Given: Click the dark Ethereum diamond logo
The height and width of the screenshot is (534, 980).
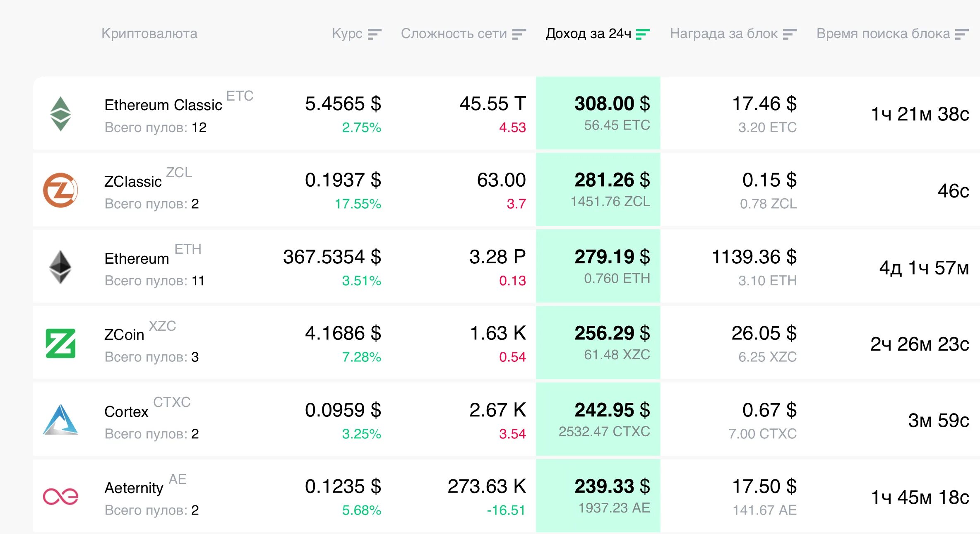Looking at the screenshot, I should [x=60, y=267].
